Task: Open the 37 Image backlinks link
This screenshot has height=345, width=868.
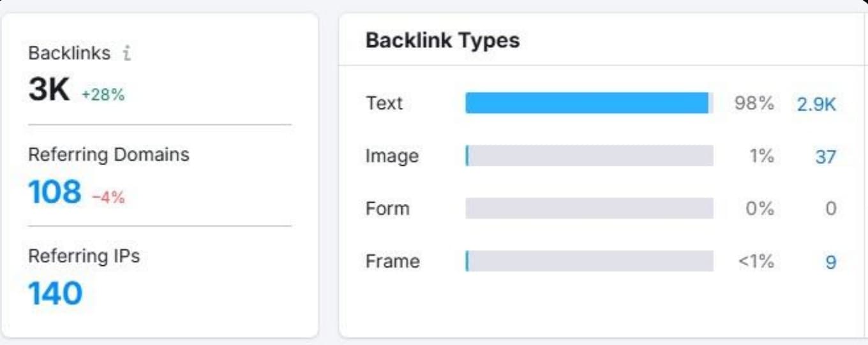Action: tap(825, 157)
